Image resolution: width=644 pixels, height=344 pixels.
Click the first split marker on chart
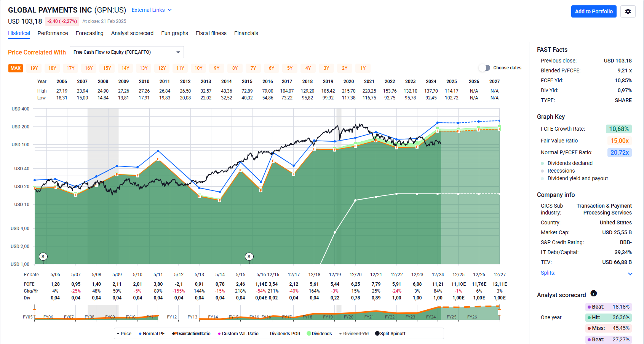(43, 256)
